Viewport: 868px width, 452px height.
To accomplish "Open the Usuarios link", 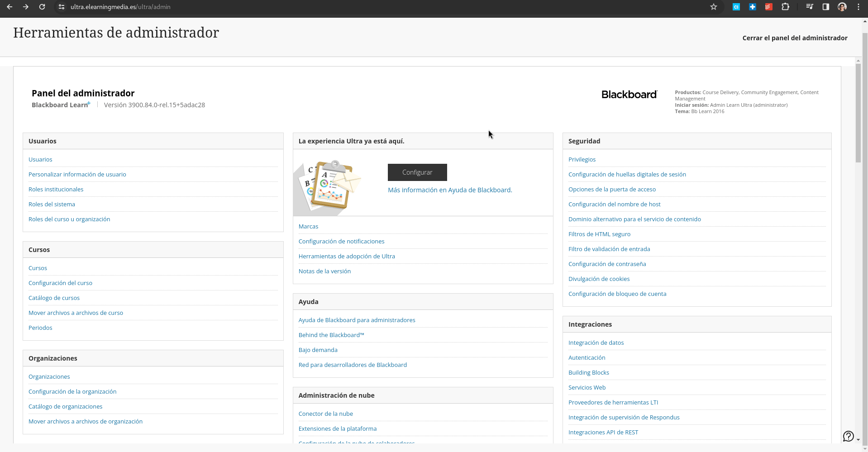I will (40, 159).
